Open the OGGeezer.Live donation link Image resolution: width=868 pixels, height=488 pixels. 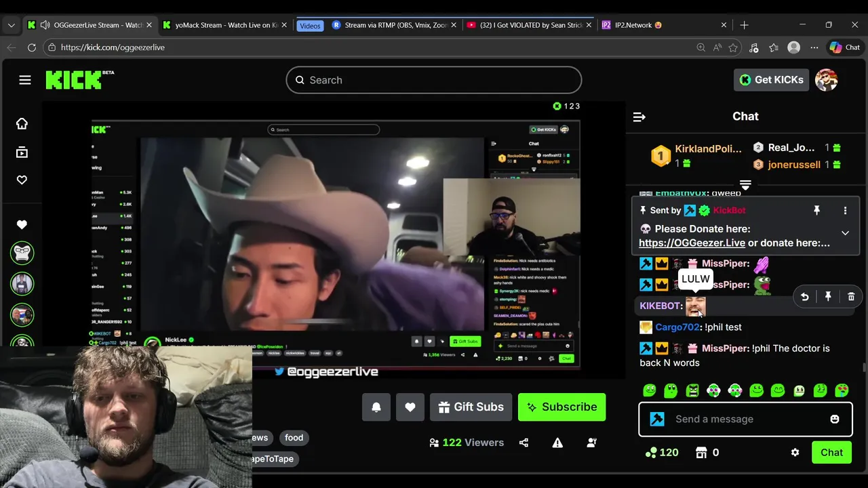coord(692,243)
